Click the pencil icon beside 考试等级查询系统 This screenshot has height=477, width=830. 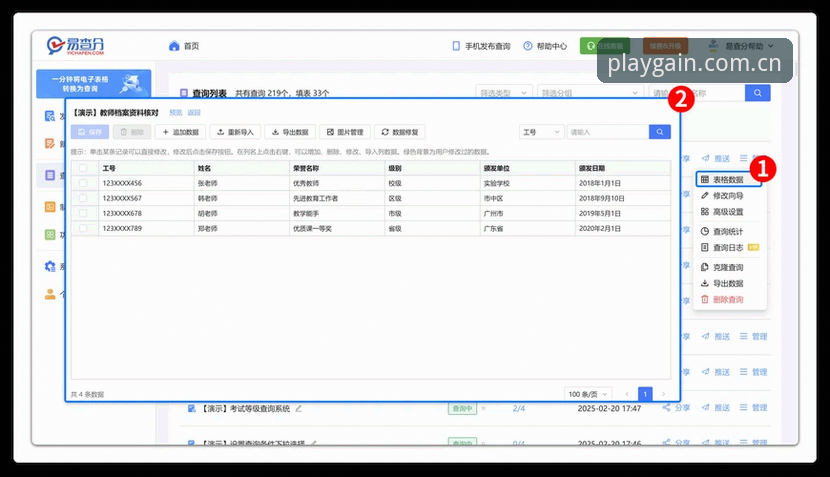(x=299, y=408)
